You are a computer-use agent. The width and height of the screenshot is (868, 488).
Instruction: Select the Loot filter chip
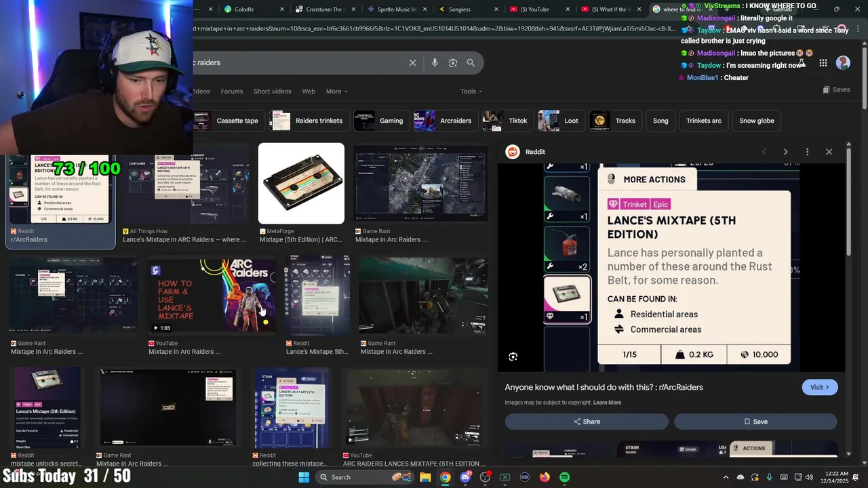(x=561, y=121)
